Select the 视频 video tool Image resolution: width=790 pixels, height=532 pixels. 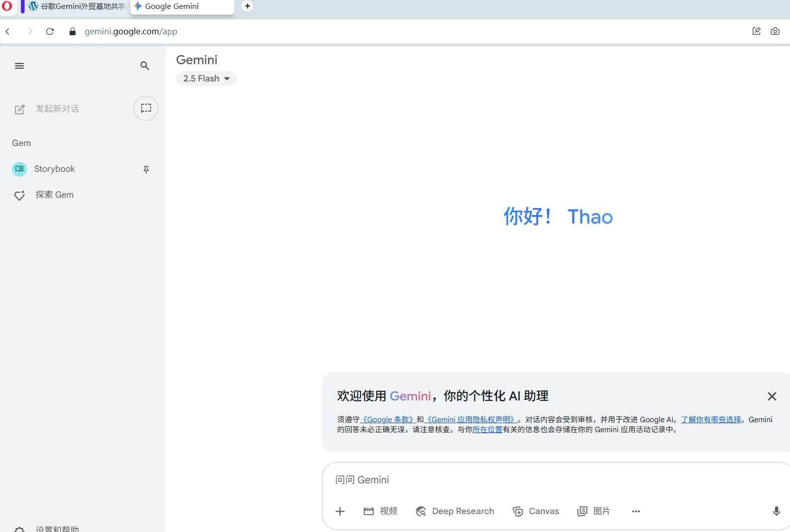[380, 511]
